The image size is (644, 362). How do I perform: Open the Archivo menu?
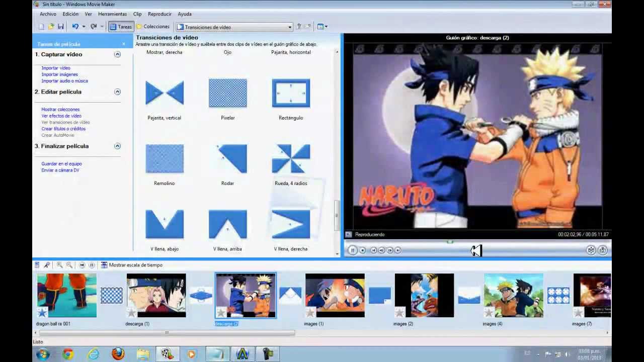[x=48, y=14]
